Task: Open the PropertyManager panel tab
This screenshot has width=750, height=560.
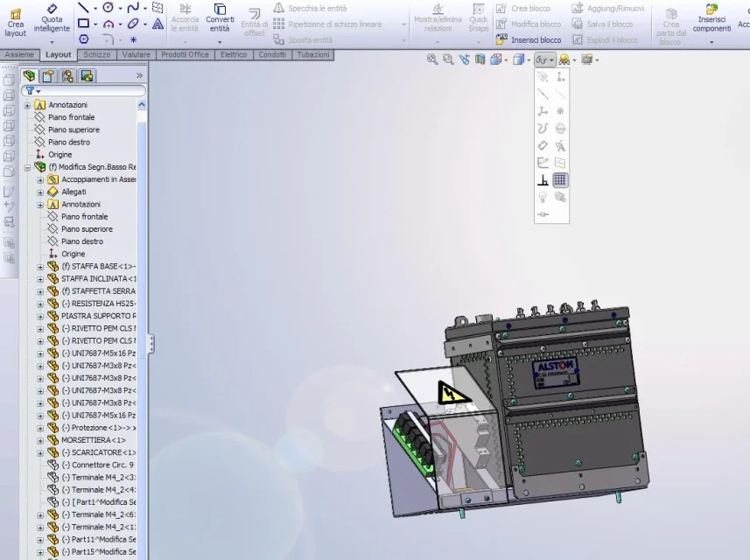Action: [49, 76]
